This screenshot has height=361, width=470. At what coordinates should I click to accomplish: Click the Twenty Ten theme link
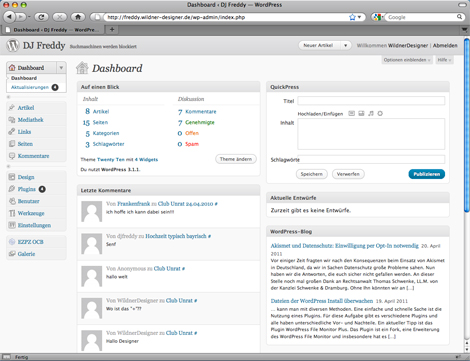(x=111, y=159)
